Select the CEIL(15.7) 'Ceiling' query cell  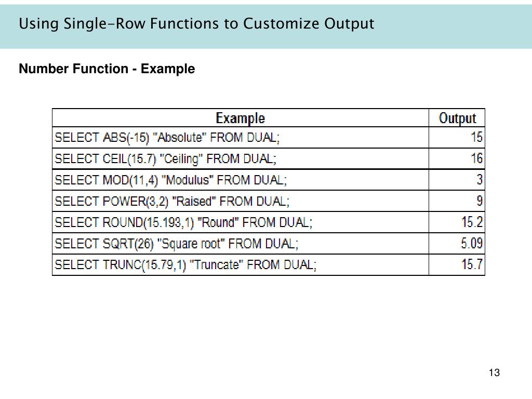240,159
